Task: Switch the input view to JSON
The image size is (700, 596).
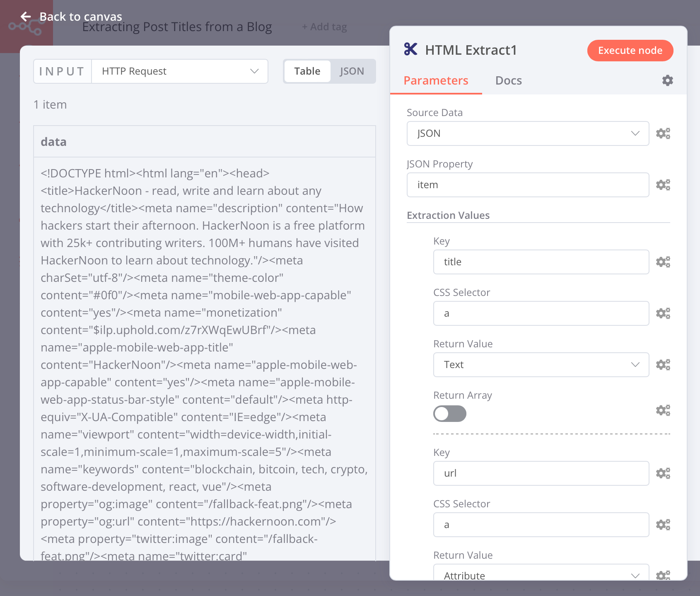Action: click(x=352, y=71)
